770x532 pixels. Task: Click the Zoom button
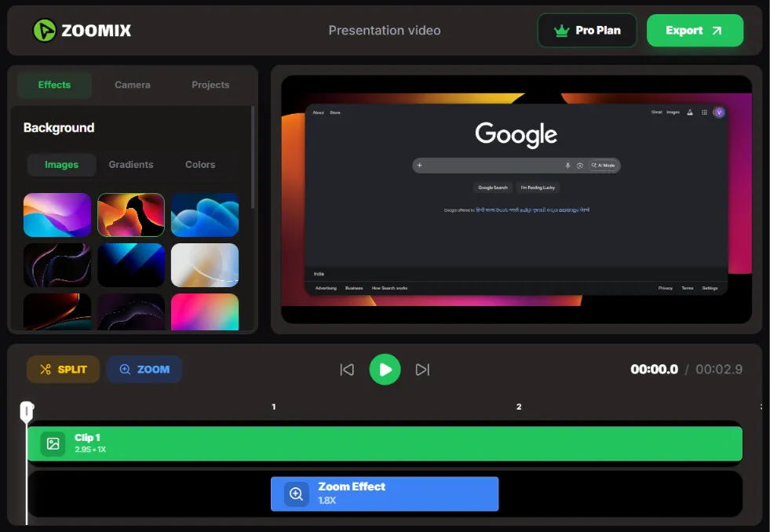[144, 369]
